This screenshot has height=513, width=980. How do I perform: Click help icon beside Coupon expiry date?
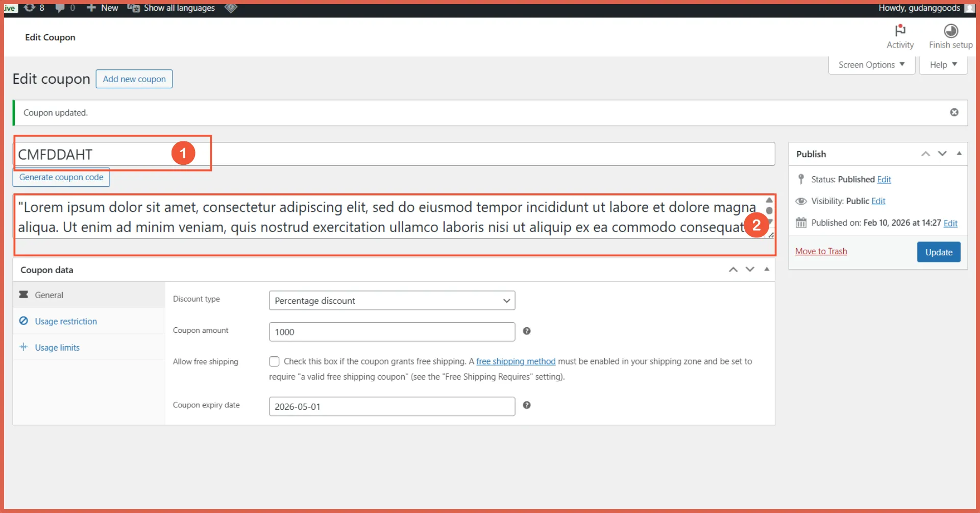(x=527, y=405)
